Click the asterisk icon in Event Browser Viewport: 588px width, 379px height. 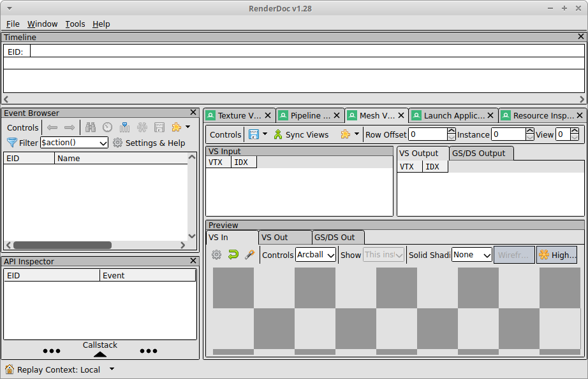click(x=142, y=127)
